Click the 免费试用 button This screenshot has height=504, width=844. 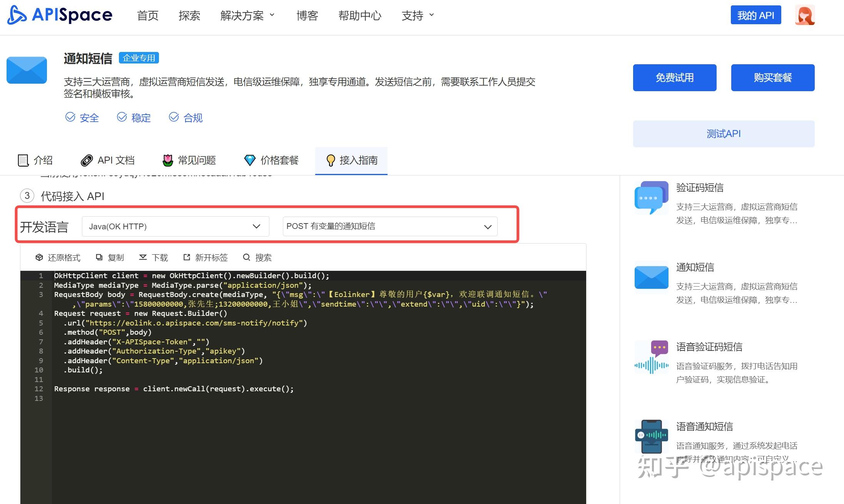click(x=674, y=77)
